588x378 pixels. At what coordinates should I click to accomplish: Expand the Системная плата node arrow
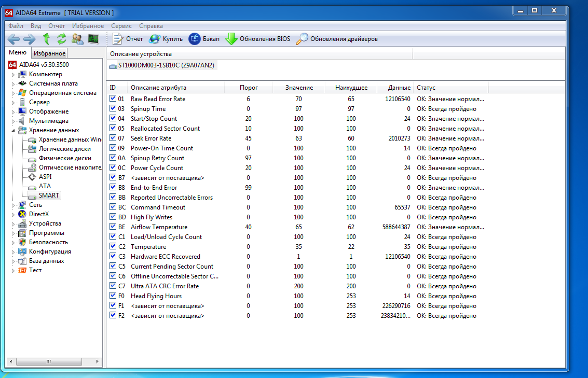[x=13, y=84]
